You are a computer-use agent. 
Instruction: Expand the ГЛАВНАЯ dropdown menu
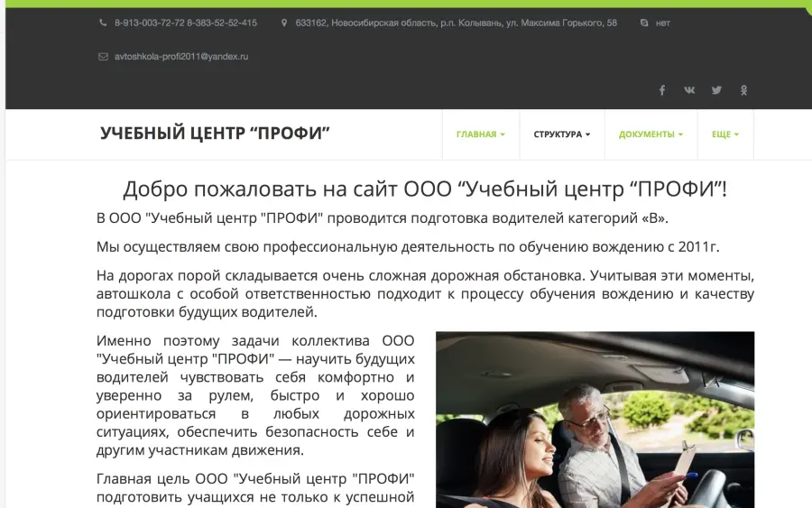[x=480, y=134]
